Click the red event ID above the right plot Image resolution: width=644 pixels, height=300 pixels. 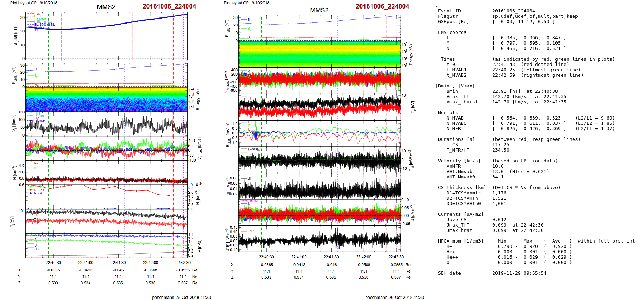pos(382,6)
